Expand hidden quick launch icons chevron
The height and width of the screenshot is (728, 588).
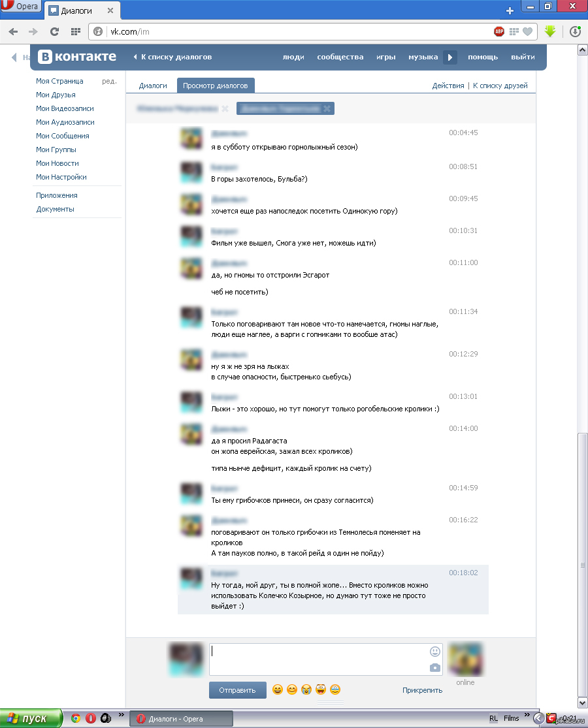122,715
